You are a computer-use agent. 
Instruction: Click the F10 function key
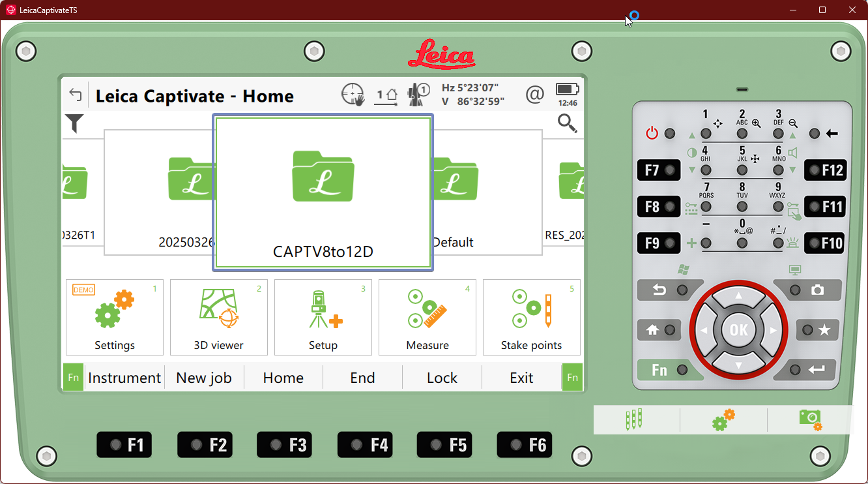825,243
